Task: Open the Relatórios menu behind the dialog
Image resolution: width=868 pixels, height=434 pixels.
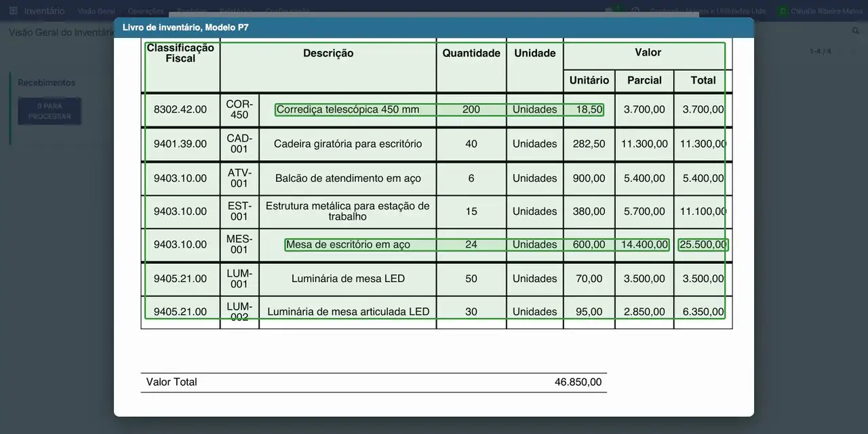Action: [x=236, y=11]
